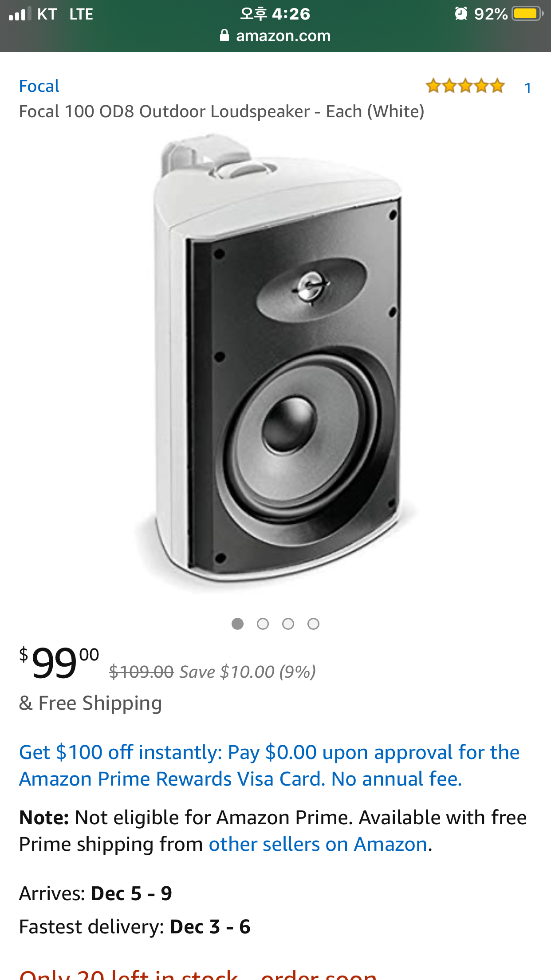Jump to the fourth product image dot

(313, 624)
